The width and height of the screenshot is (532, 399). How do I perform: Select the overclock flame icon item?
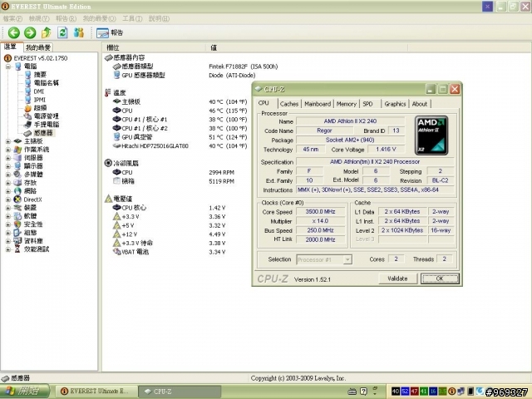[x=27, y=108]
